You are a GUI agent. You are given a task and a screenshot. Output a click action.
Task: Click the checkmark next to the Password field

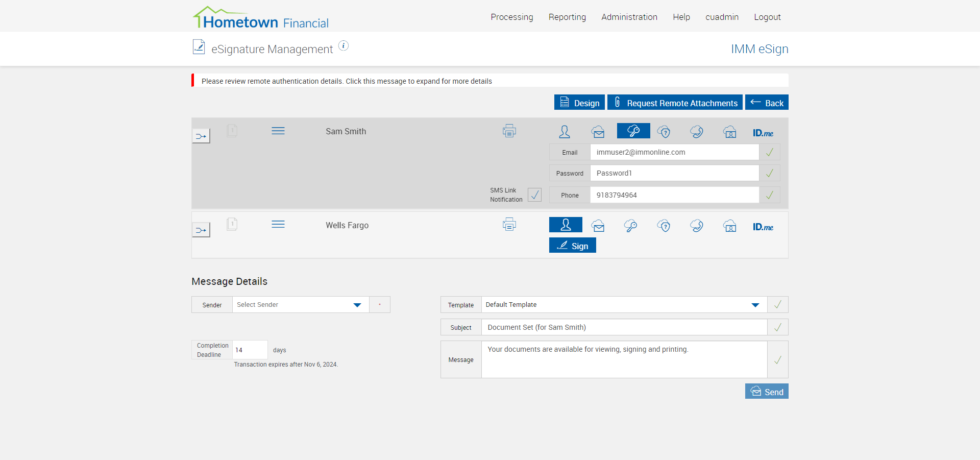pyautogui.click(x=770, y=173)
